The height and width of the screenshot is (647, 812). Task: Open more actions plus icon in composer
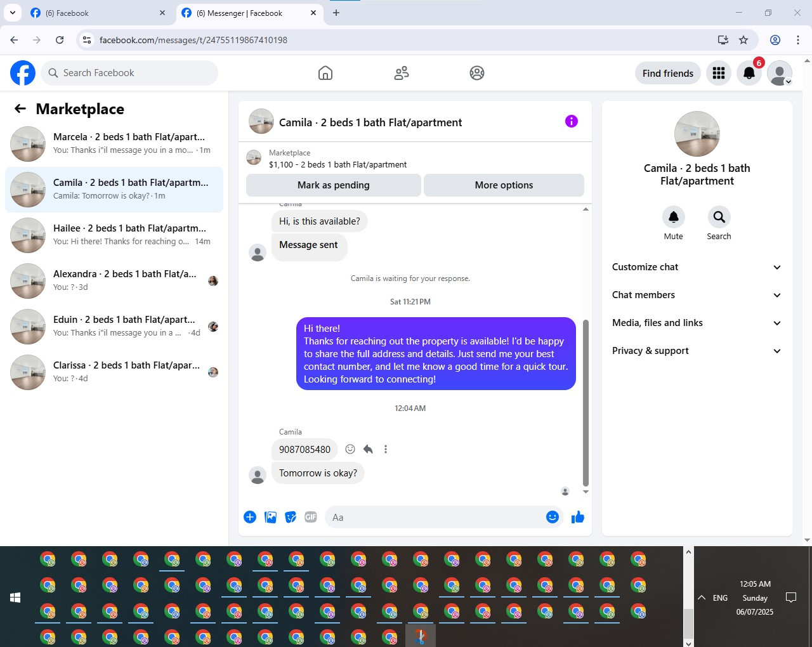click(x=250, y=517)
